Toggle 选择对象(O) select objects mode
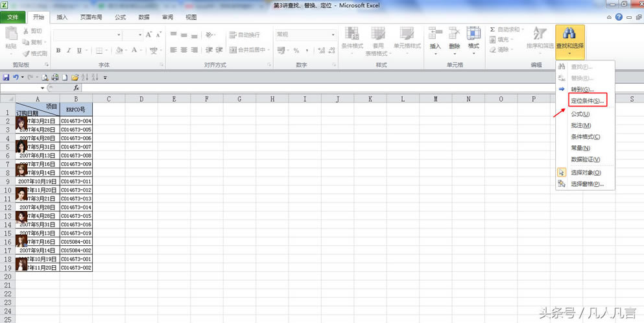The image size is (644, 323). pyautogui.click(x=585, y=173)
